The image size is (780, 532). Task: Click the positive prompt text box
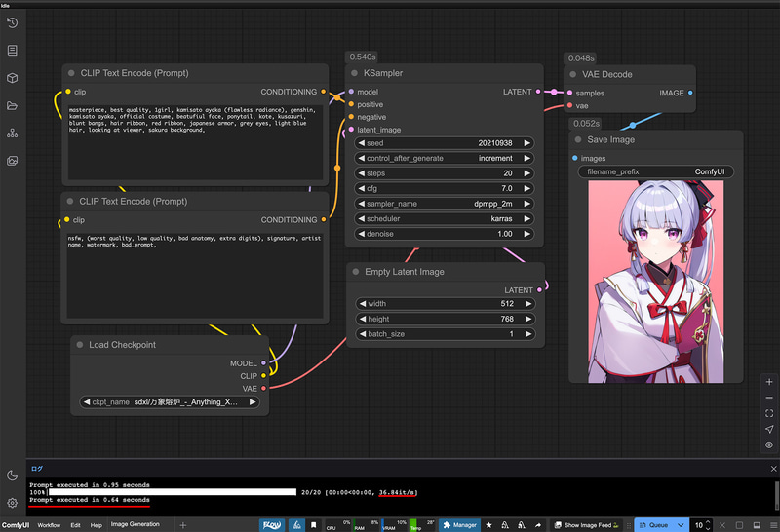coord(195,142)
